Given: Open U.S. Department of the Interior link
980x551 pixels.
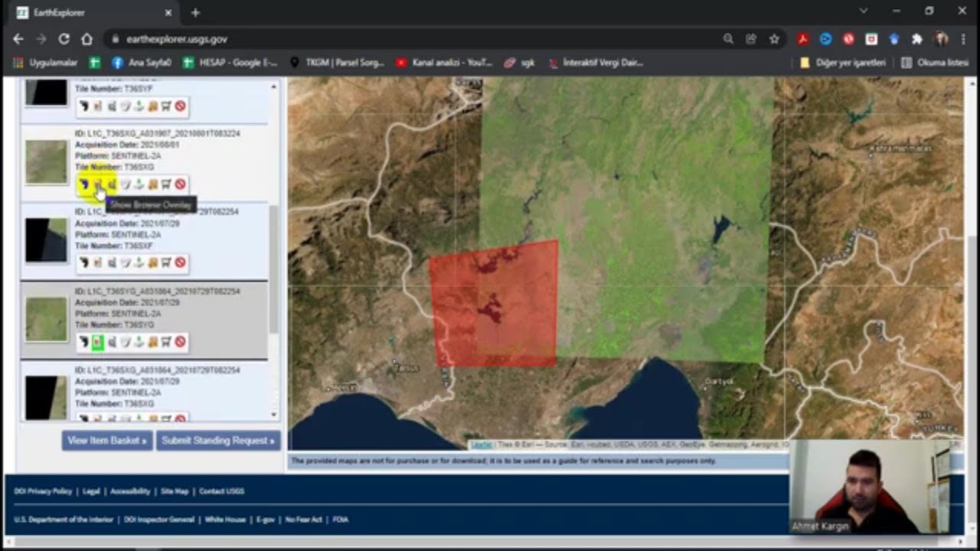Looking at the screenshot, I should 64,520.
